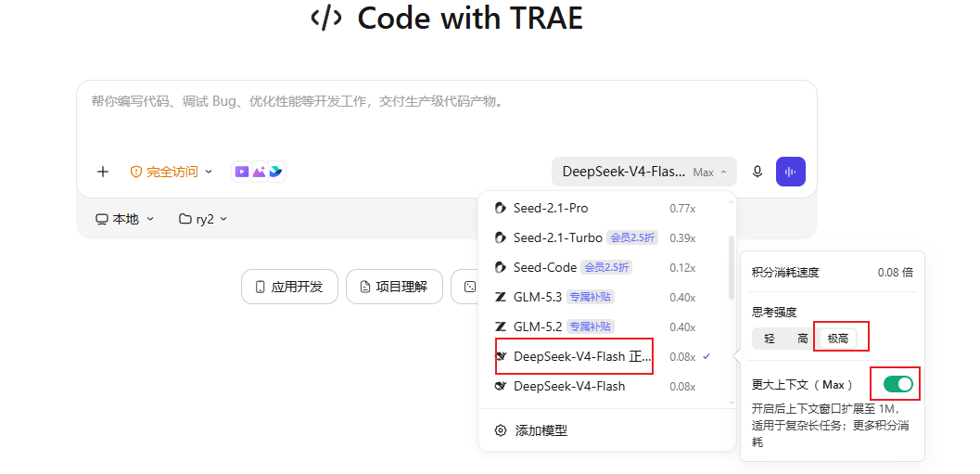The height and width of the screenshot is (474, 980).
Task: Click the Seed logo icon beside Seed-Code
Action: pos(500,268)
